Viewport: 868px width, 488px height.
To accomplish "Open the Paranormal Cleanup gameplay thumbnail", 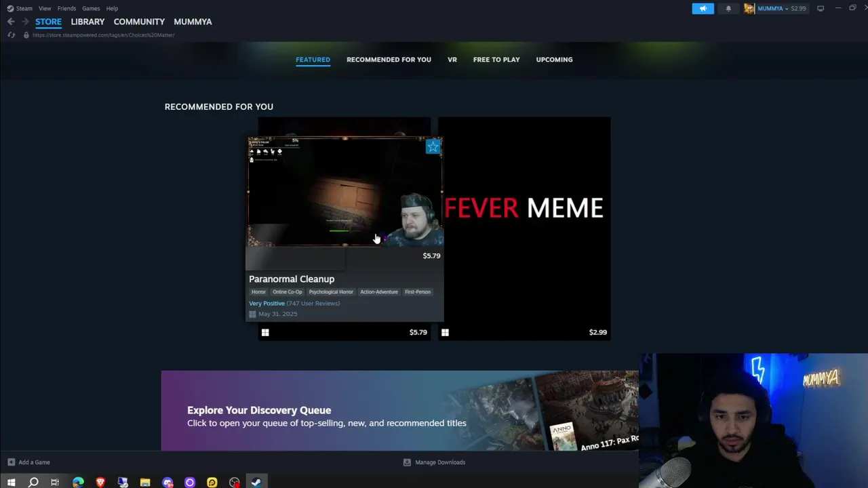I will coord(345,192).
